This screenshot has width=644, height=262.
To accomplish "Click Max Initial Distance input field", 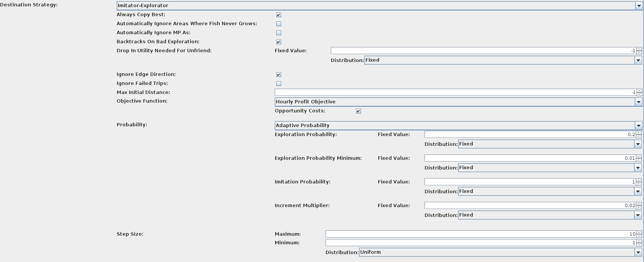I will point(455,92).
